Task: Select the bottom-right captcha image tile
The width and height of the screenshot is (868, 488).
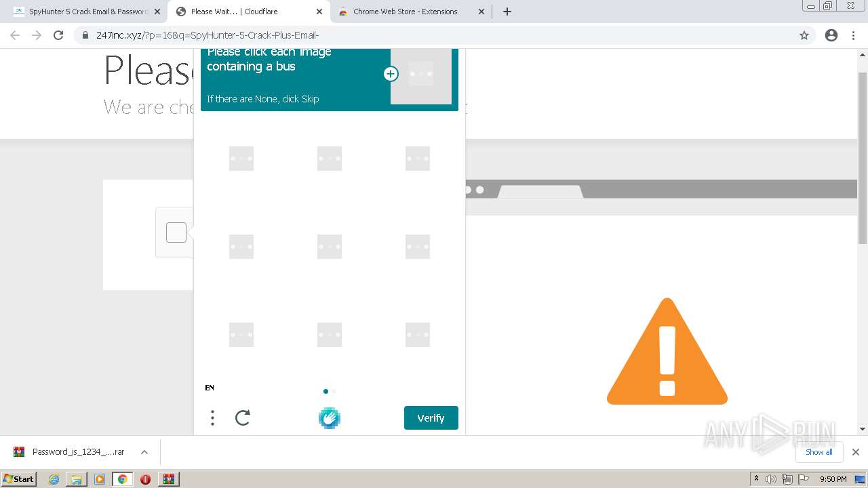Action: (418, 335)
